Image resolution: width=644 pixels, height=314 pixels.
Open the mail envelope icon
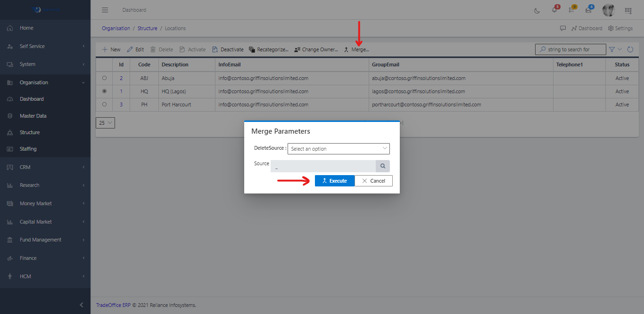pyautogui.click(x=588, y=10)
